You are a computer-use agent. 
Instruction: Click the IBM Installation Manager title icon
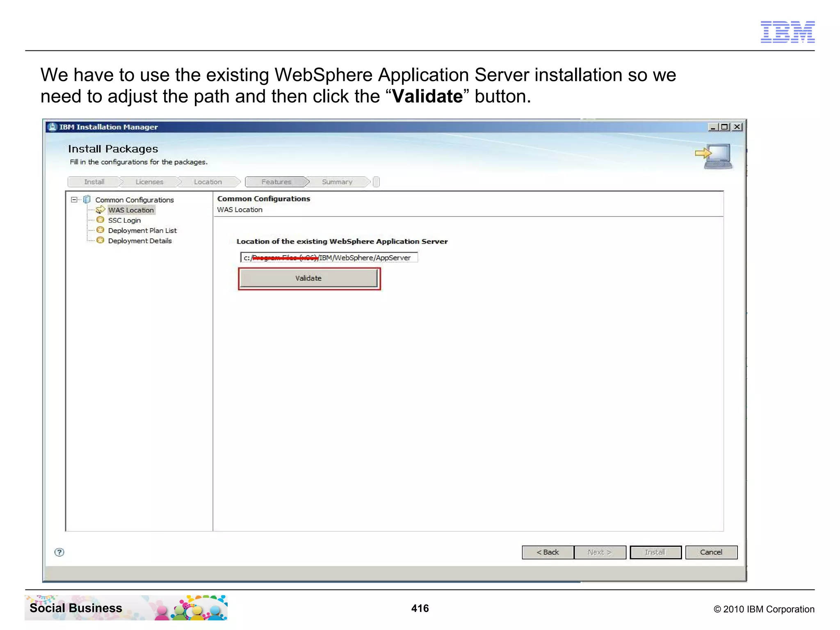52,127
